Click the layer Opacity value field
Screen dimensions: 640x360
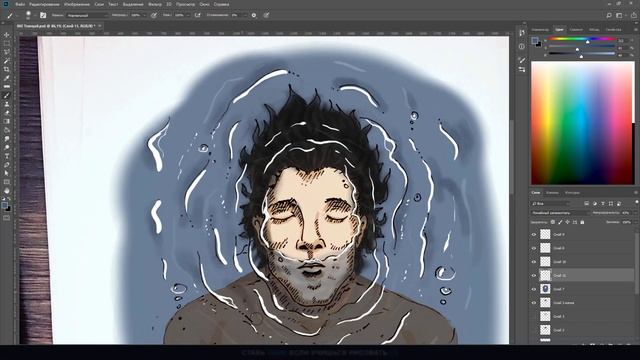(627, 213)
